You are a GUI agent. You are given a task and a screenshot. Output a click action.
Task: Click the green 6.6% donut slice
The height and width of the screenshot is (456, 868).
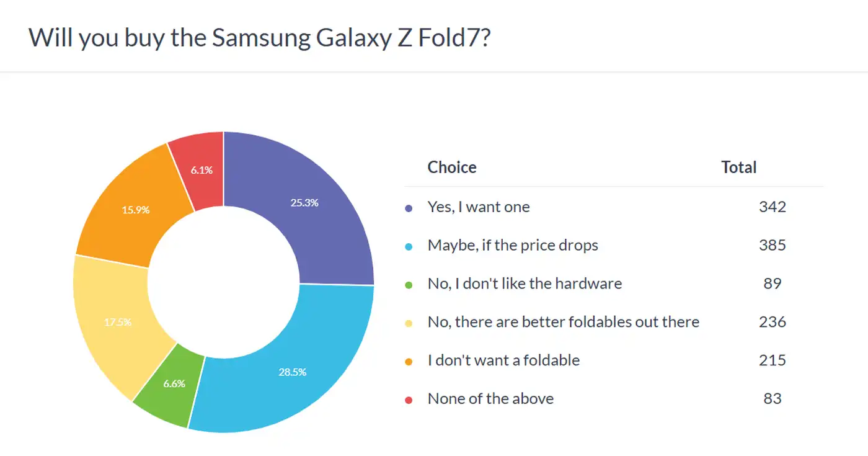pyautogui.click(x=174, y=383)
